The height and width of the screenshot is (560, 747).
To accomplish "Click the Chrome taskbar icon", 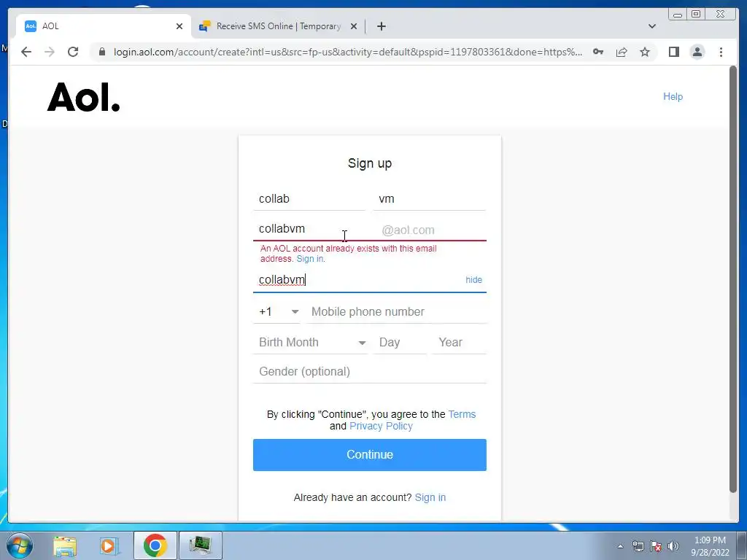I will click(155, 545).
